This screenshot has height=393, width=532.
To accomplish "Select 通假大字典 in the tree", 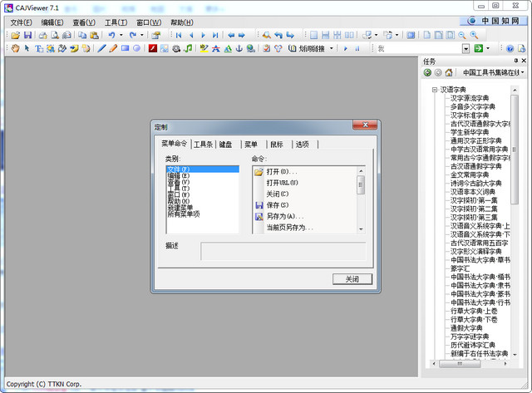I will pos(466,328).
